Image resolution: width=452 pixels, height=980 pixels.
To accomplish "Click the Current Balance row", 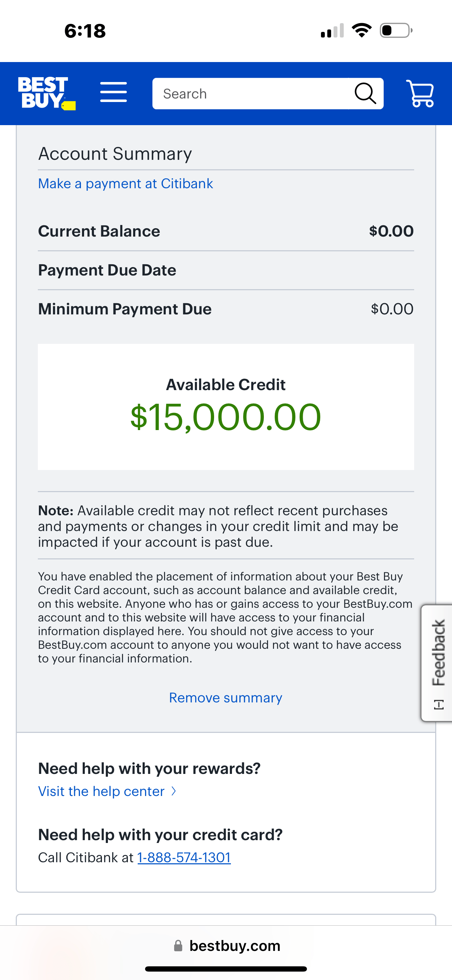I will (225, 231).
